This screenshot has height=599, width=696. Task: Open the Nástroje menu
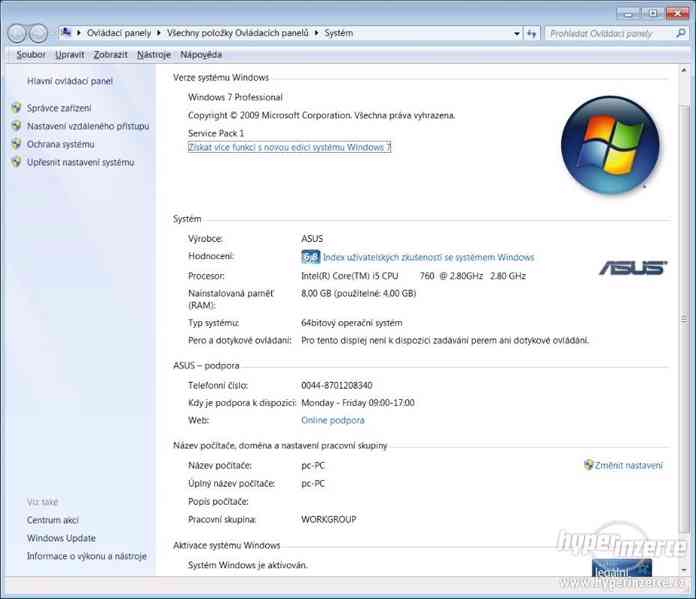coord(154,55)
